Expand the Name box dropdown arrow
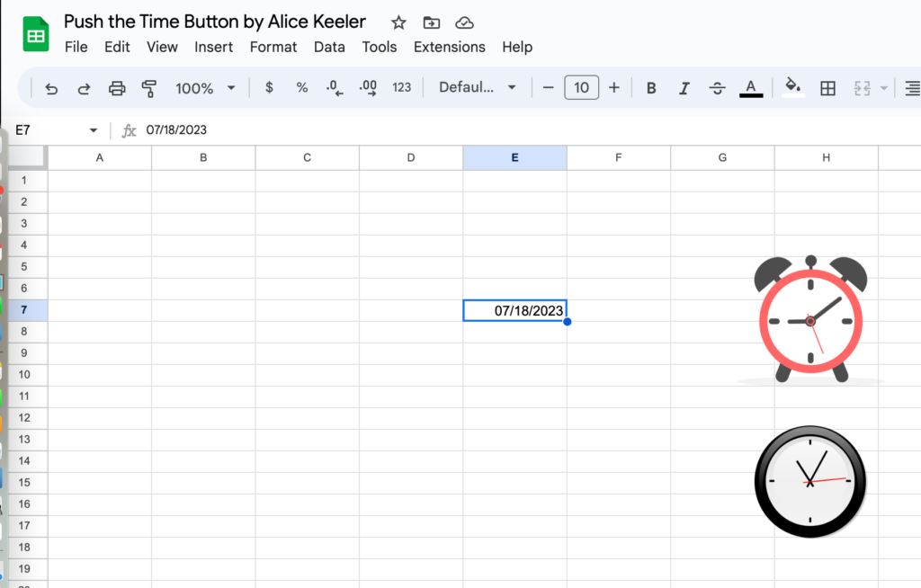This screenshot has height=588, width=921. click(x=94, y=129)
